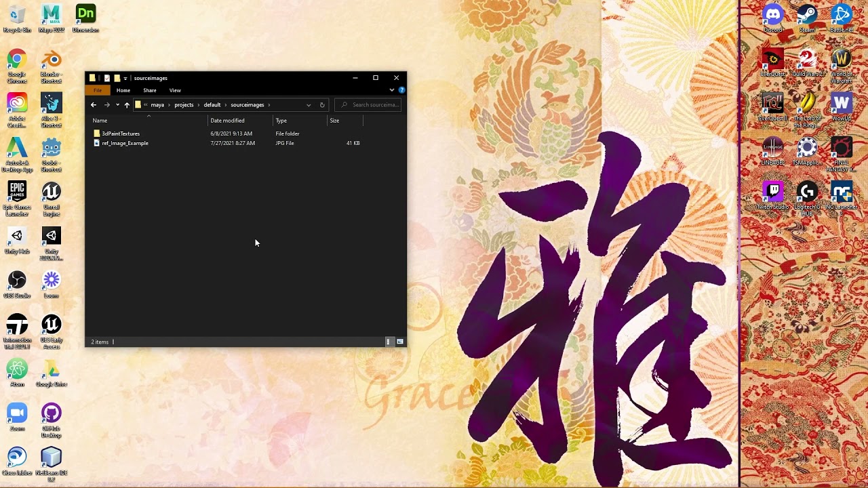Select the Battle.net desktop icon
The image size is (868, 488).
(x=842, y=19)
